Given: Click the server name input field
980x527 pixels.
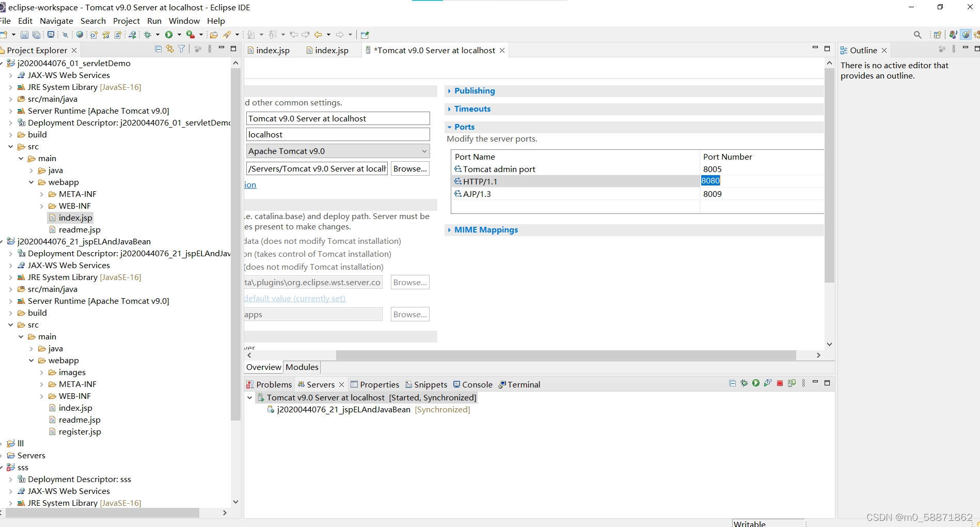Looking at the screenshot, I should (338, 119).
